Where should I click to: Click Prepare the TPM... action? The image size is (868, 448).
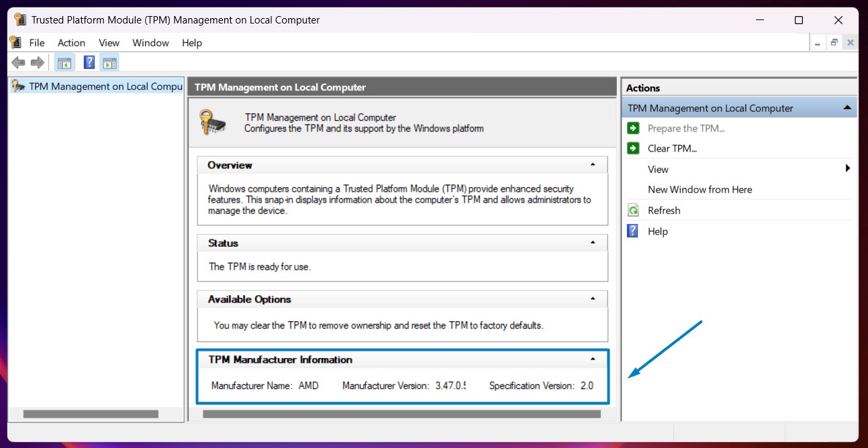(x=686, y=129)
